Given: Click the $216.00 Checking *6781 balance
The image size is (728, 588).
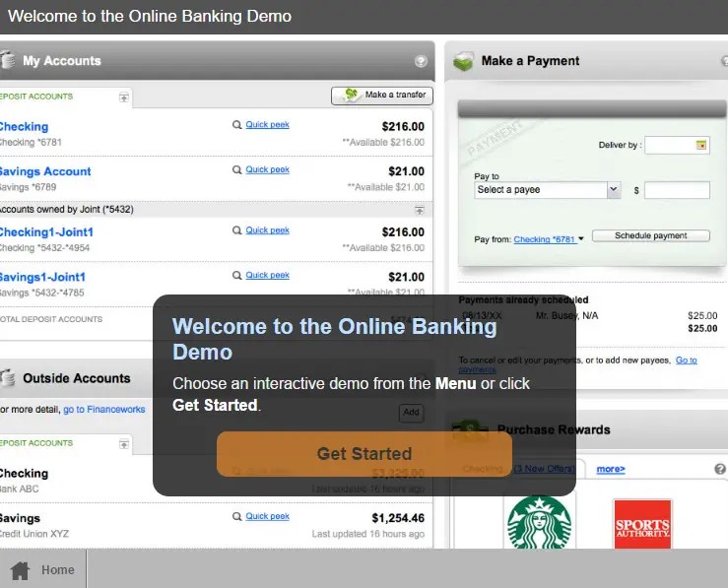Looking at the screenshot, I should (x=403, y=127).
